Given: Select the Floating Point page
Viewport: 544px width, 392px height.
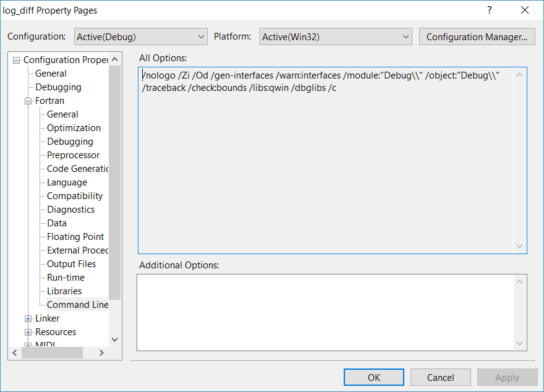Looking at the screenshot, I should pyautogui.click(x=75, y=237).
